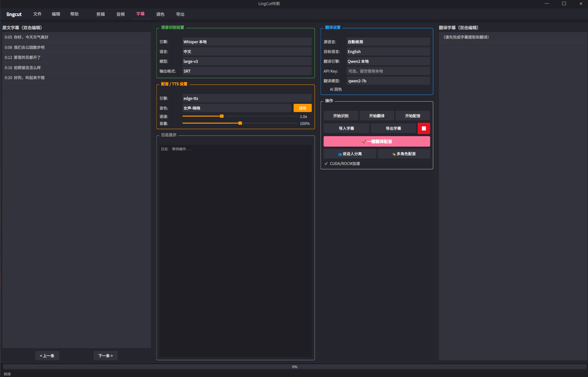Toggle the CUDA/ROCM加速 checkbox
The image size is (588, 377).
[x=326, y=164]
